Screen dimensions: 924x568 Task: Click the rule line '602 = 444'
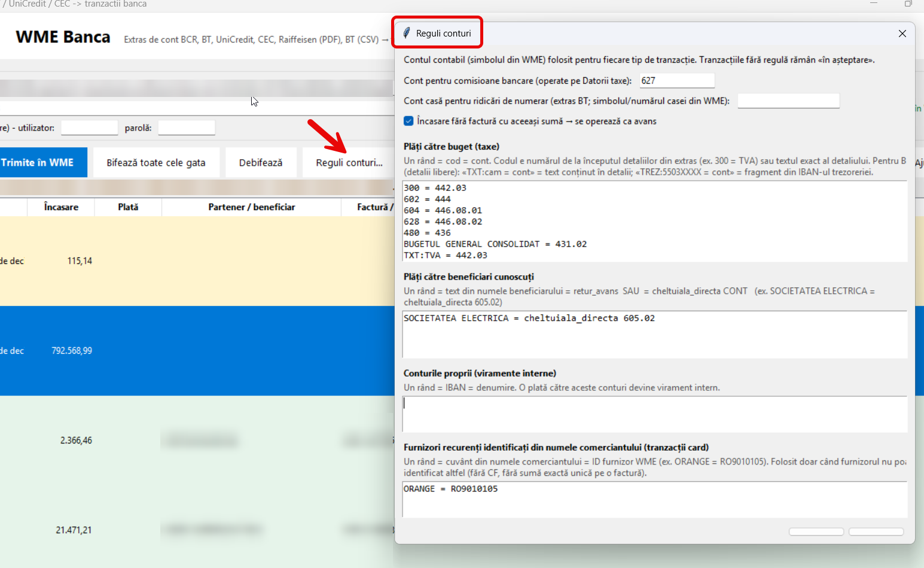(427, 199)
